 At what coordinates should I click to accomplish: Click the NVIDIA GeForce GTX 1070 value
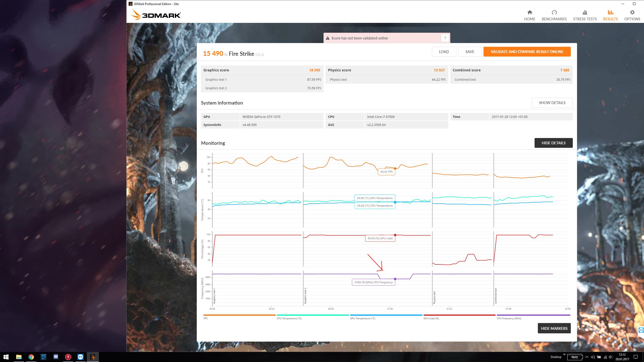coord(261,117)
